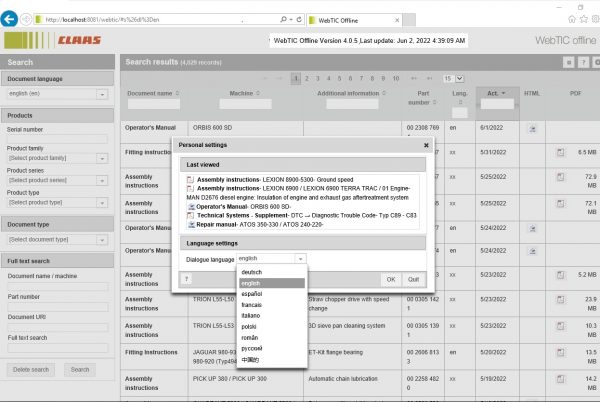Image resolution: width=600 pixels, height=402 pixels.
Task: Open last viewed Technical Systems Supplement DTC
Action: pyautogui.click(x=302, y=215)
